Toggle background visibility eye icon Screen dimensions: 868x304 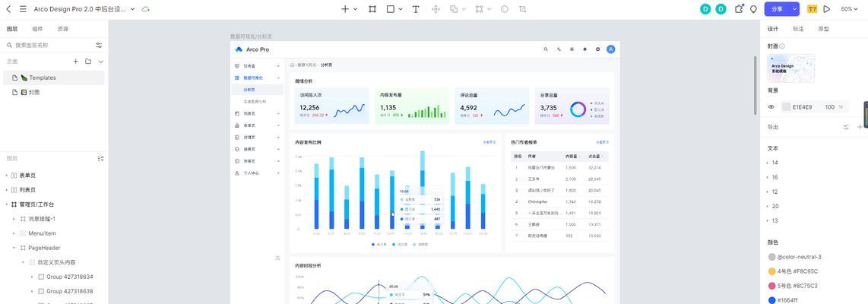(771, 107)
